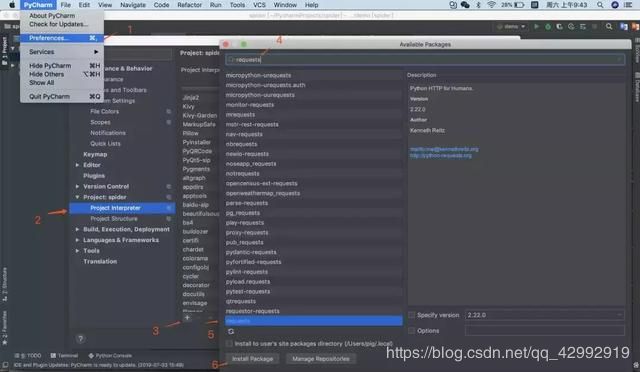Open the VCS menu
This screenshot has width=640, height=372.
point(259,5)
